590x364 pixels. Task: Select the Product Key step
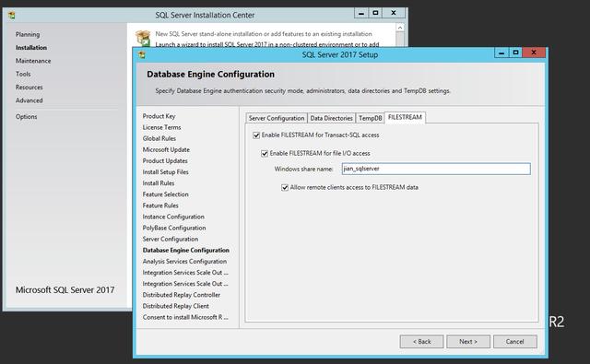point(159,116)
